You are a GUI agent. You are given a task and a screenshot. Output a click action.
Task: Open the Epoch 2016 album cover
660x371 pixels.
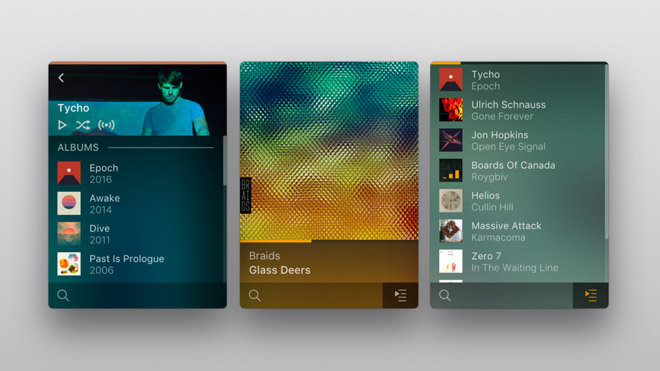click(x=69, y=173)
